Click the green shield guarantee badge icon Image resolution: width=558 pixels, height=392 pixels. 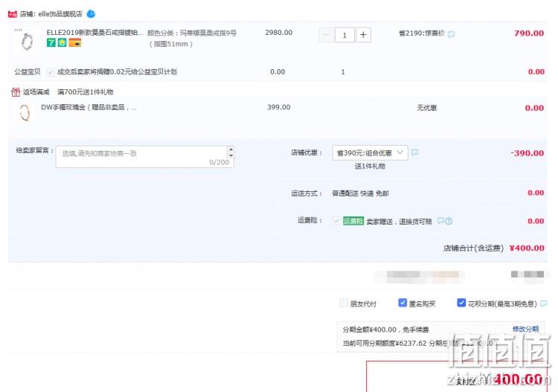pyautogui.click(x=62, y=43)
